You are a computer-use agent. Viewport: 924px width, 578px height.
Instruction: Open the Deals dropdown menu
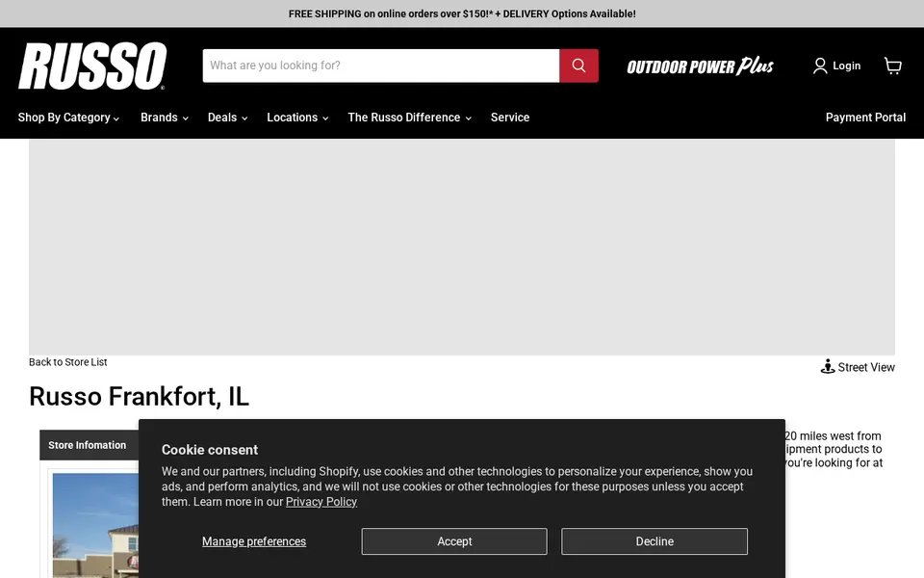(227, 118)
